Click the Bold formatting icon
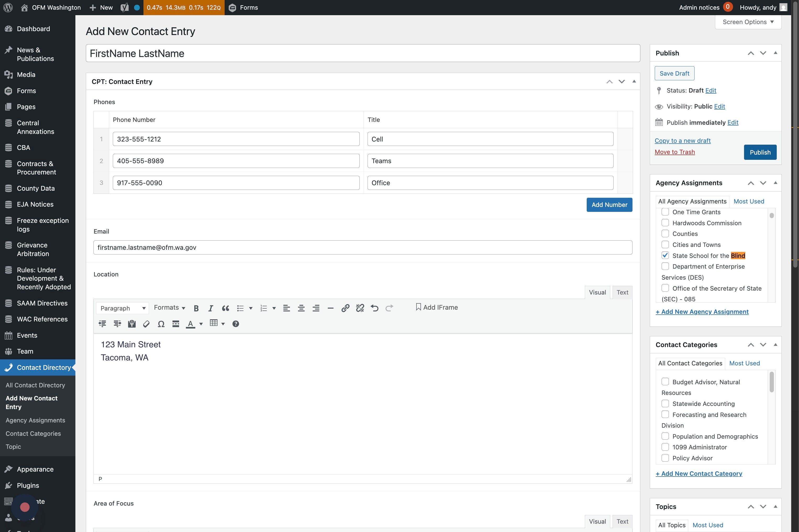The width and height of the screenshot is (799, 532). [196, 308]
